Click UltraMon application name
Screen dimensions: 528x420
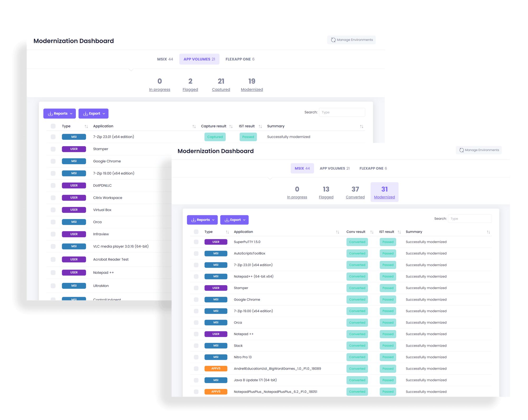(x=101, y=286)
